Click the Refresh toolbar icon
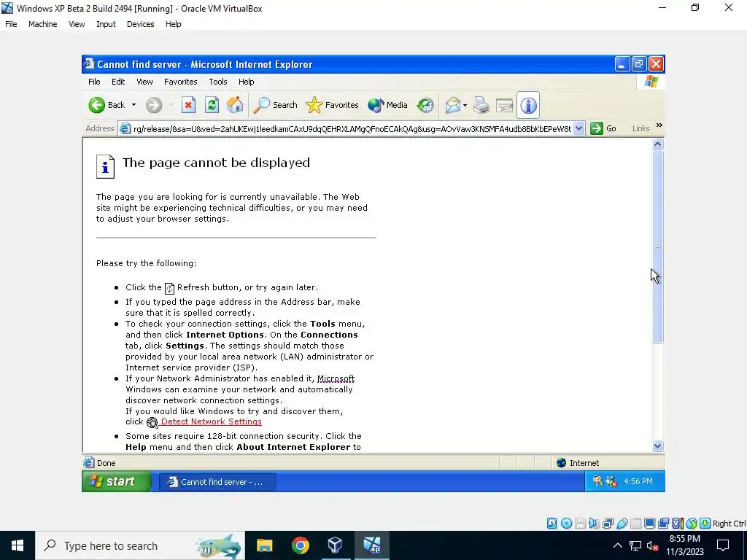 click(212, 105)
